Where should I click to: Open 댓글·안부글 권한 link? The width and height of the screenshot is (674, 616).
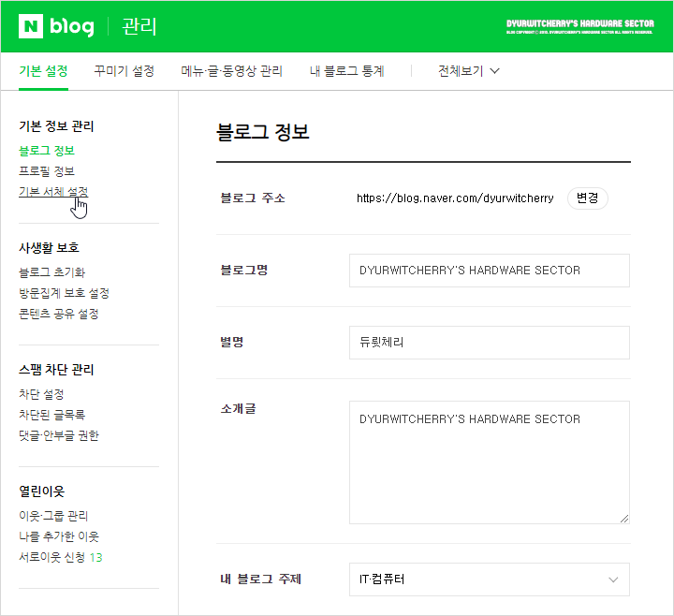59,435
